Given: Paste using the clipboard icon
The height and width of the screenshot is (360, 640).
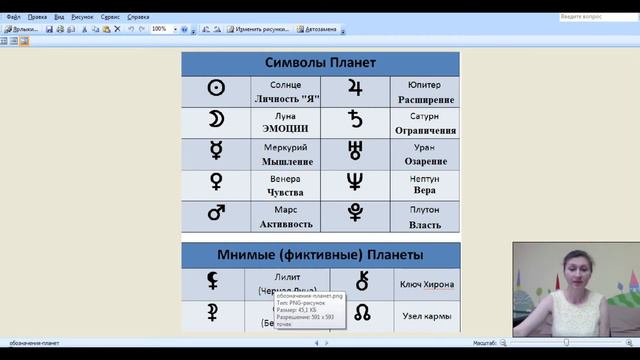Looking at the screenshot, I should 107,29.
